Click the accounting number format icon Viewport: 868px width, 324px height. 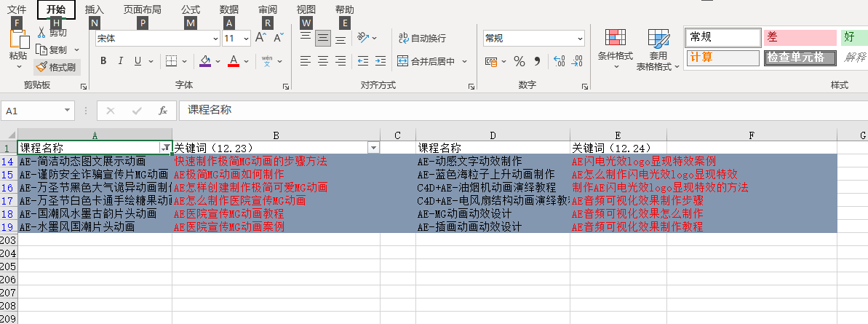[x=491, y=61]
